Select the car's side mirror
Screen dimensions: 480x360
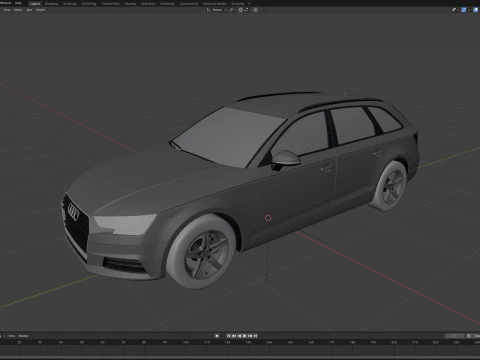(285, 159)
